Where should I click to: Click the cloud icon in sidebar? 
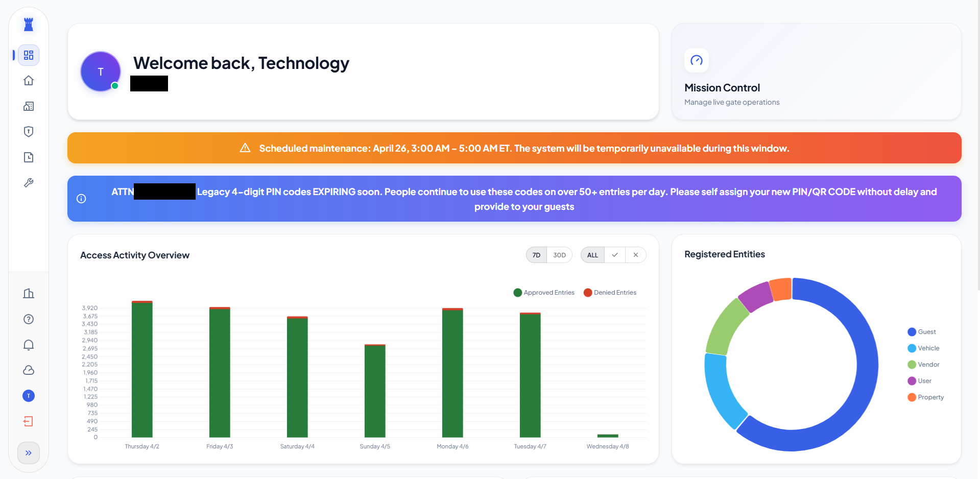pos(29,370)
